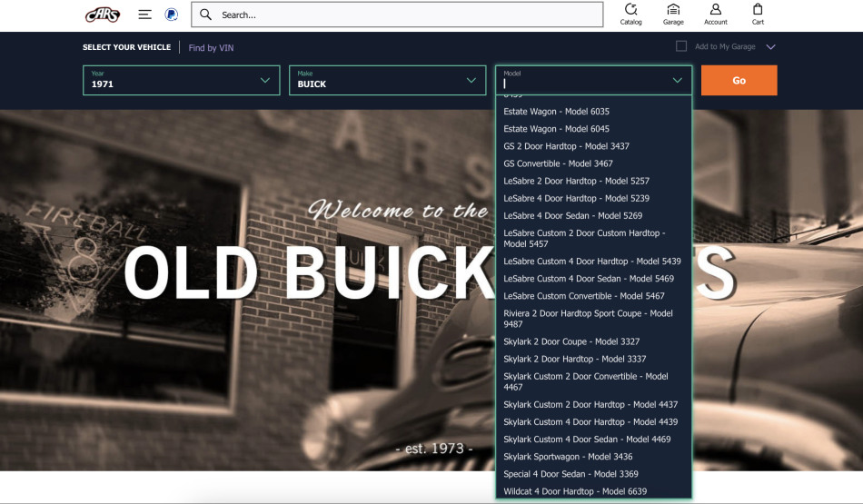This screenshot has width=863, height=504.
Task: Check the Add to My Garage checkbox
Action: [x=681, y=46]
